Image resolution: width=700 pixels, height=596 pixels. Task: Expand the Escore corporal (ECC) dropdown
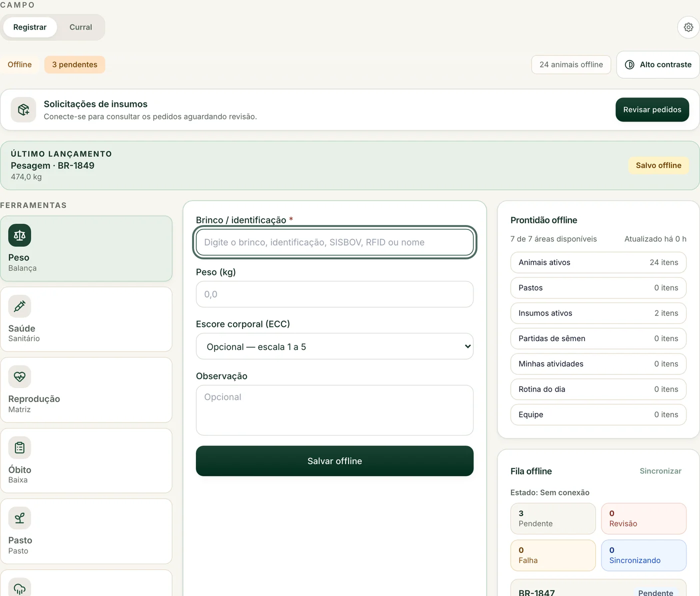pos(334,346)
